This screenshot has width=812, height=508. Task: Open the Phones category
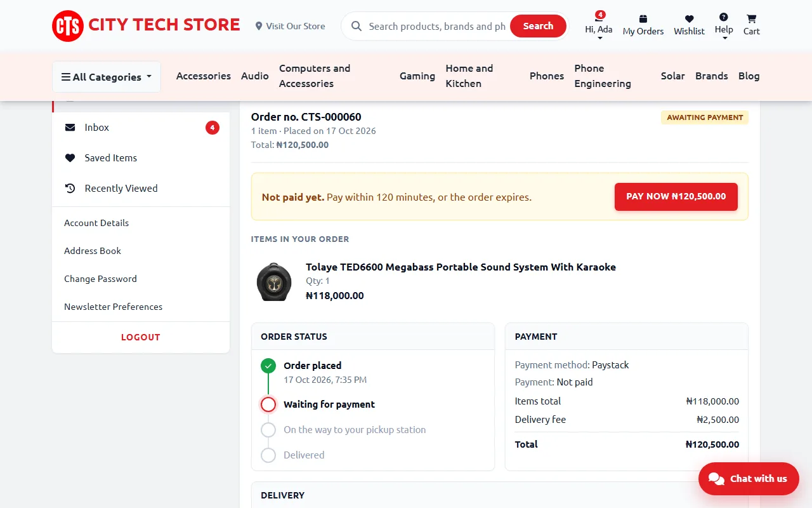point(547,76)
